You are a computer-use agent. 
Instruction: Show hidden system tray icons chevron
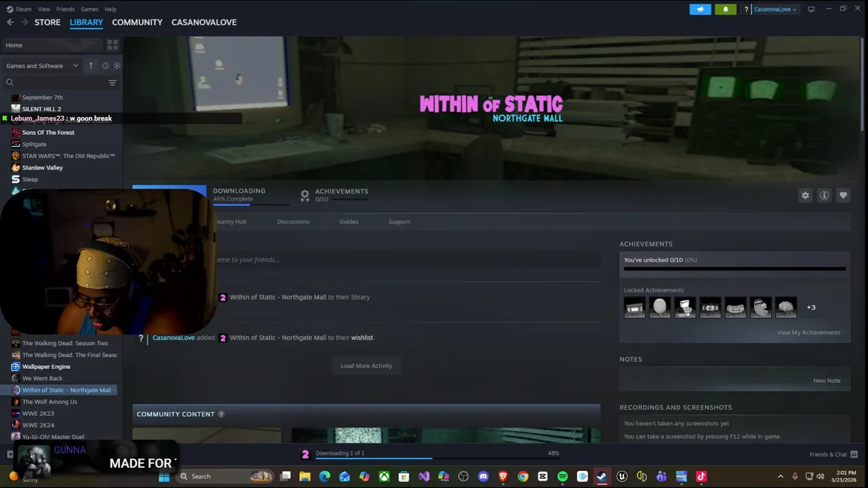coord(780,476)
